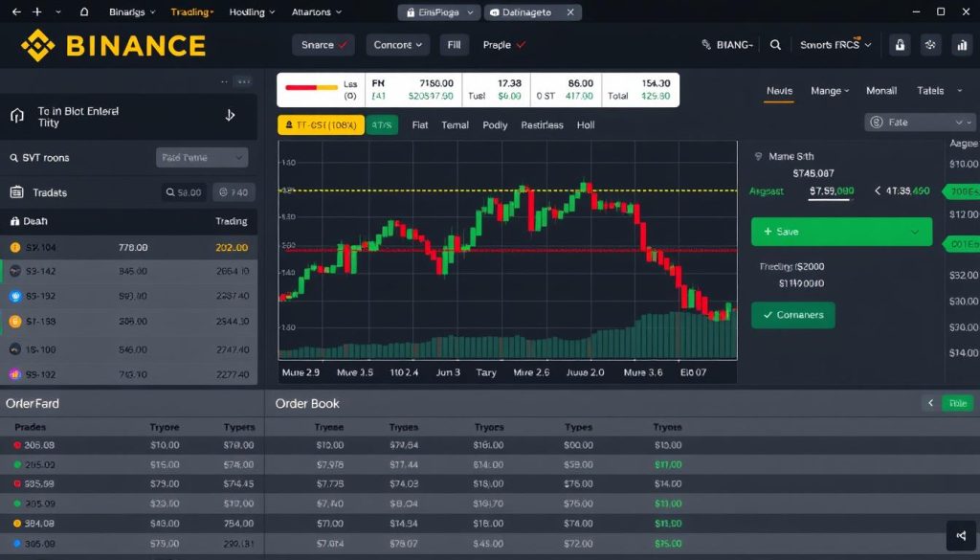This screenshot has width=980, height=560.
Task: Click the search field beside Tradats
Action: coord(184,192)
